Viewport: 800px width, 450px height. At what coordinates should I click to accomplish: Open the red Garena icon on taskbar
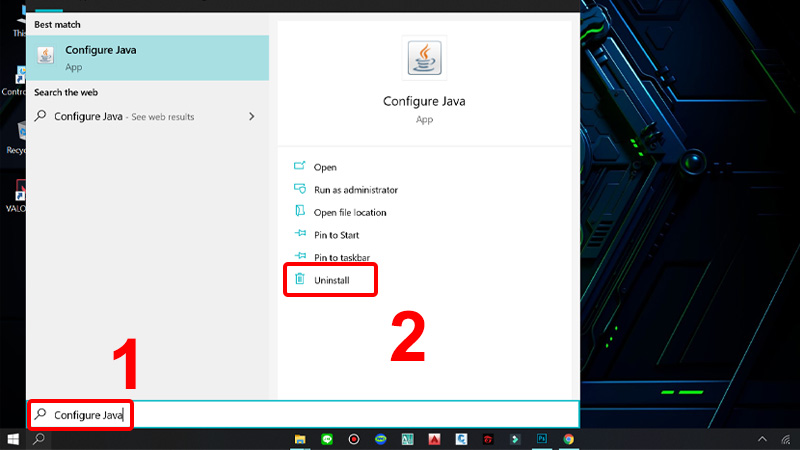pos(488,439)
